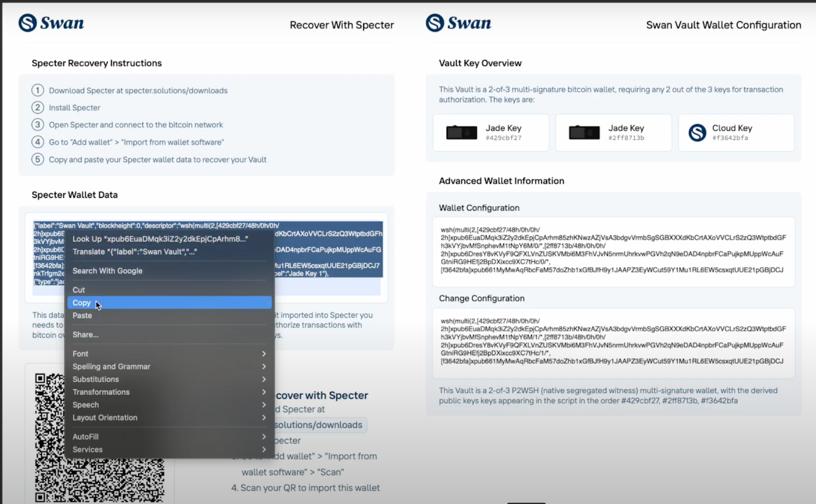
Task: Click the QR code image
Action: click(x=99, y=437)
